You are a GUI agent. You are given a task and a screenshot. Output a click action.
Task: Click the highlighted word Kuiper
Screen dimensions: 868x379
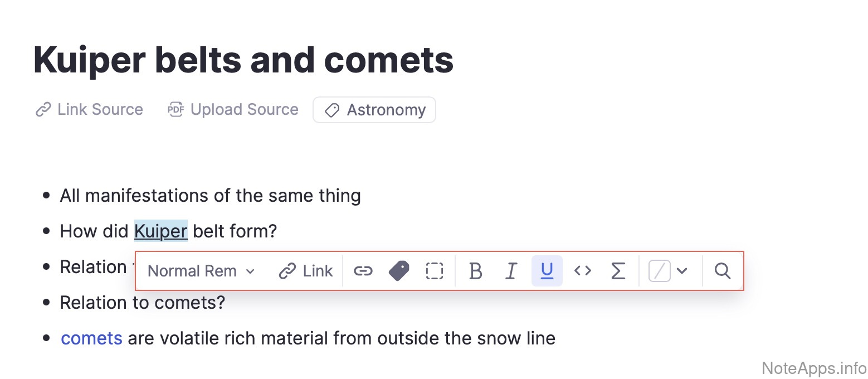click(x=160, y=231)
